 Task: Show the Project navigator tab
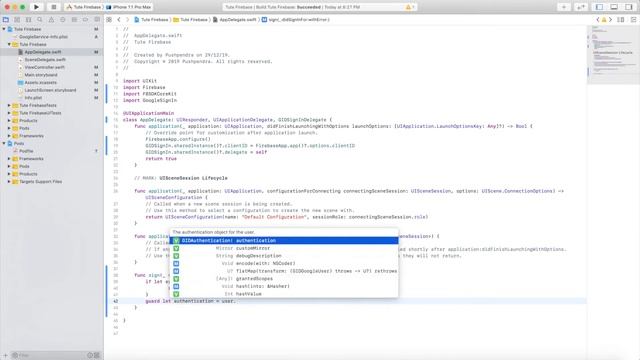pos(6,20)
